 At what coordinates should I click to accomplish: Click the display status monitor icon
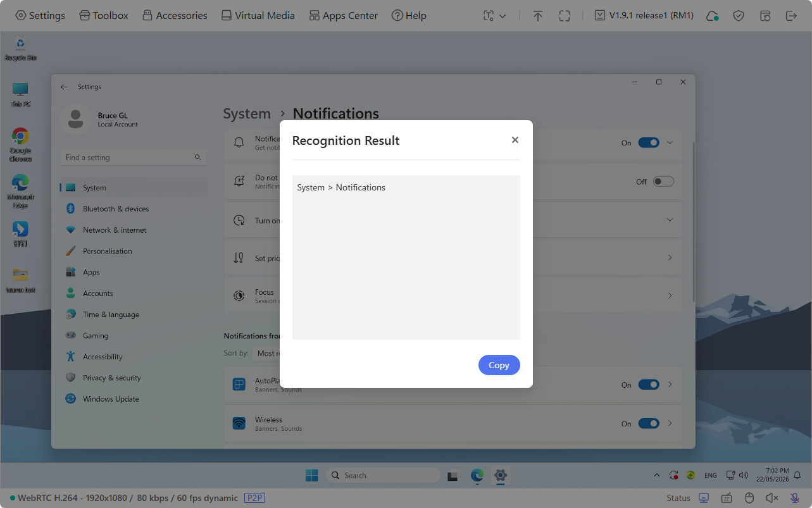(x=704, y=498)
